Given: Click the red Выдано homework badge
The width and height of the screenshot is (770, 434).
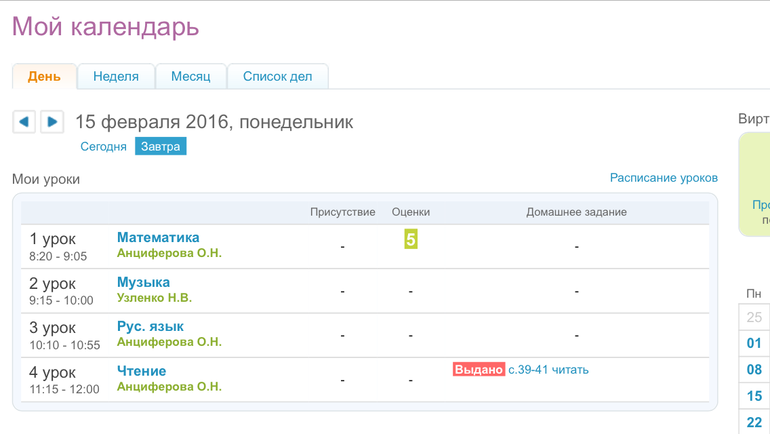Looking at the screenshot, I should [478, 370].
